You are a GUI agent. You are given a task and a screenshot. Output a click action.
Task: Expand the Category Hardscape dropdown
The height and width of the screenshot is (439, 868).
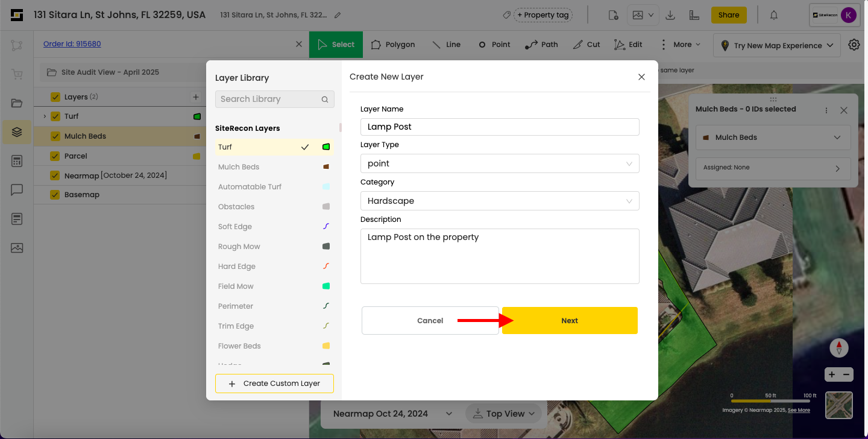coord(500,201)
